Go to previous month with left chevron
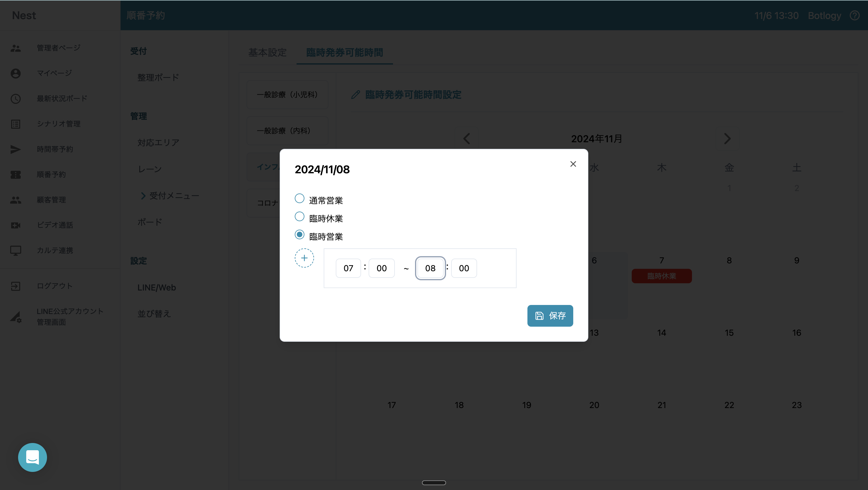The width and height of the screenshot is (868, 490). point(467,139)
